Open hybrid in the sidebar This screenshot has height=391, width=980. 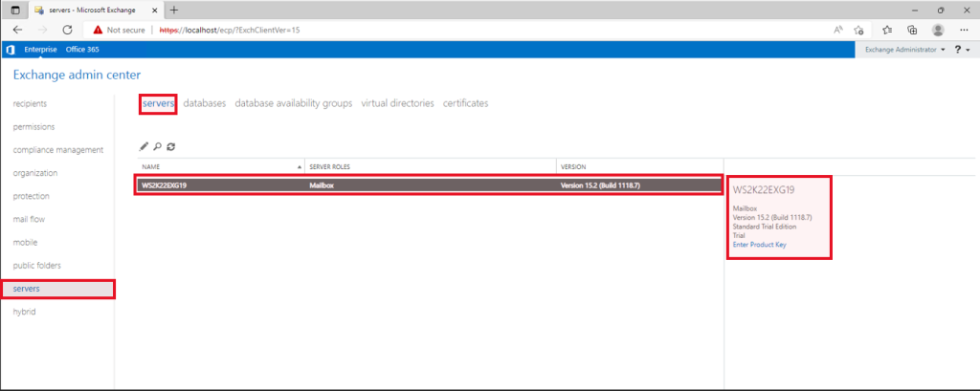(24, 312)
